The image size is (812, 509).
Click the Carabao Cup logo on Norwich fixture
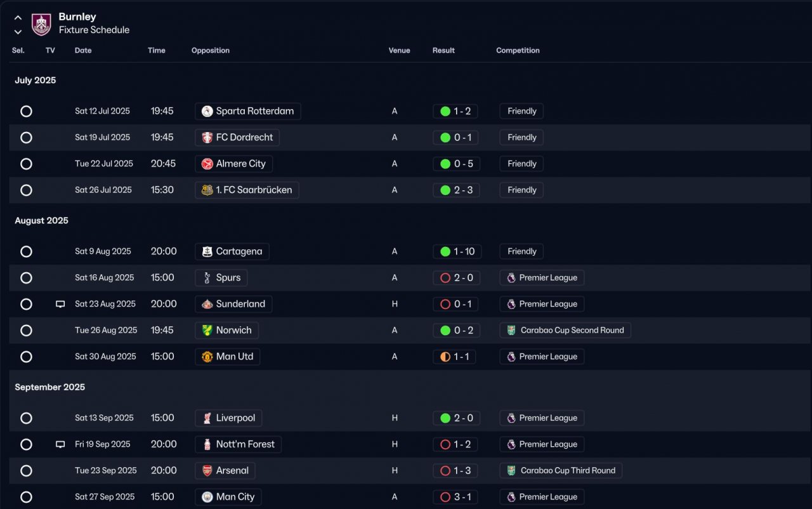point(511,330)
